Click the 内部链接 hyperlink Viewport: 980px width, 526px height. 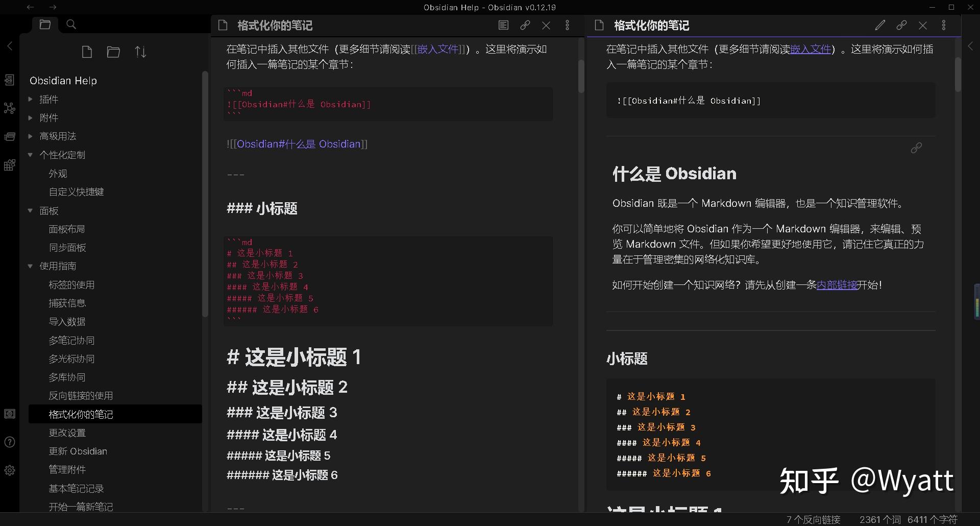(837, 285)
